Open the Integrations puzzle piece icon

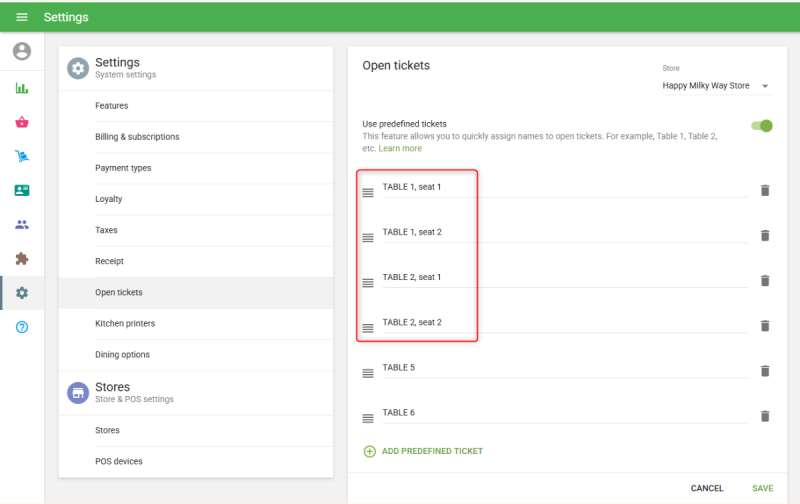[22, 258]
